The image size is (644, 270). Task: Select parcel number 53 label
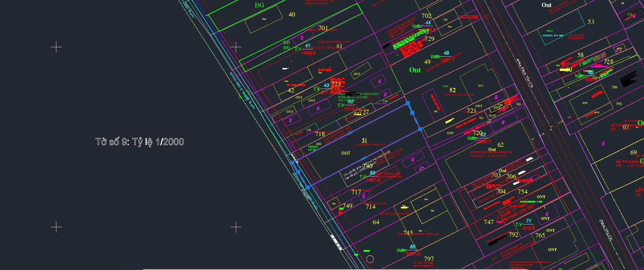point(591,22)
